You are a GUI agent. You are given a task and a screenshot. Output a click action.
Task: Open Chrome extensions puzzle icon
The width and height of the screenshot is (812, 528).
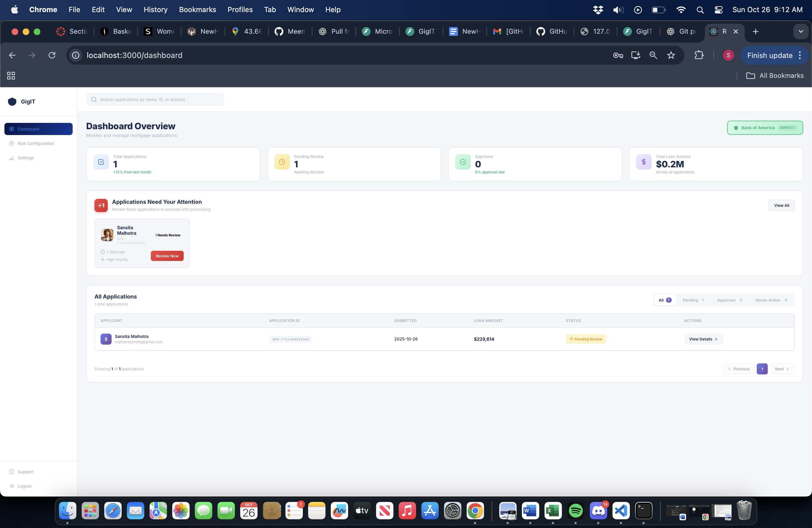699,55
